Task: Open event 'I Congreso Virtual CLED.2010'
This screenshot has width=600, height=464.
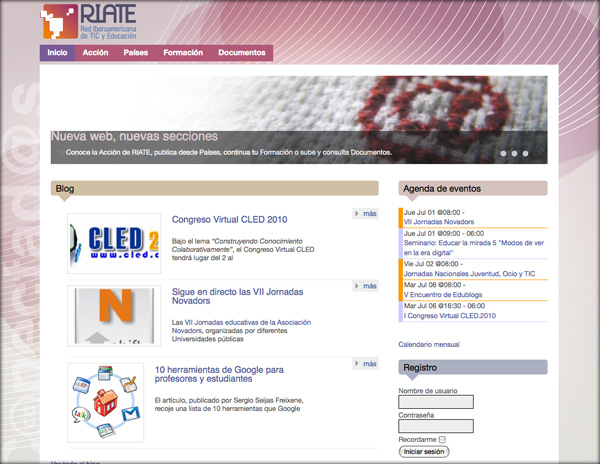Action: click(x=450, y=316)
